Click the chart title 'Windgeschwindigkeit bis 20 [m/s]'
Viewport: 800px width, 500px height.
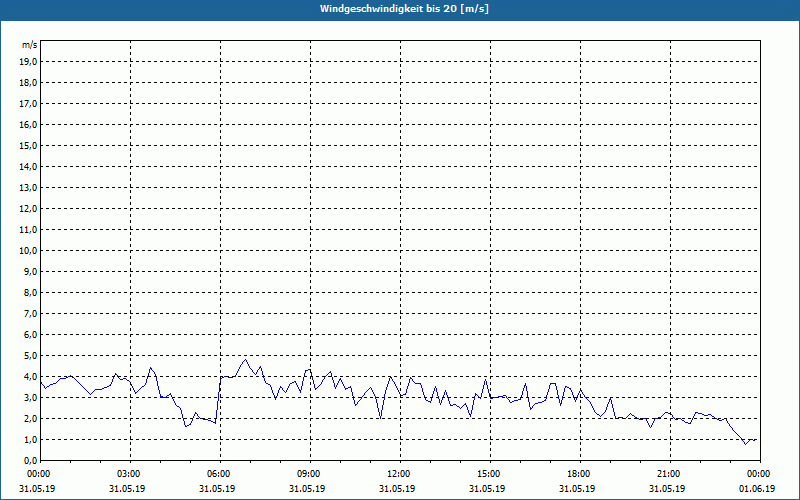404,9
